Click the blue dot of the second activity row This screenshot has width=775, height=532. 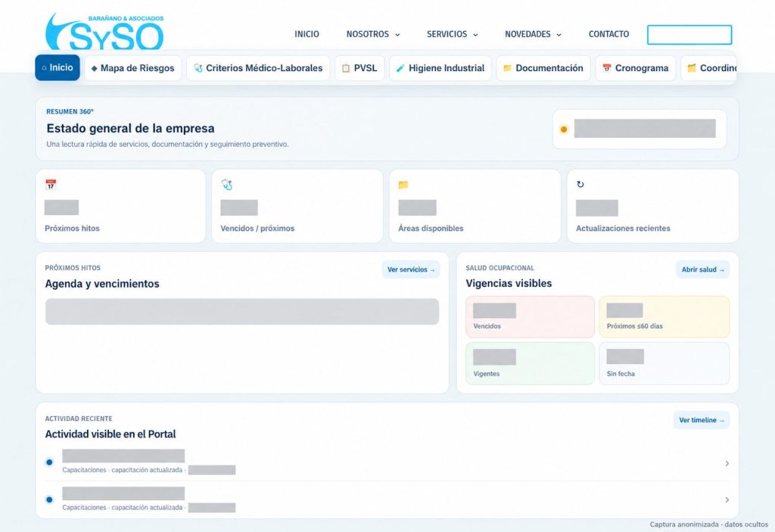click(49, 499)
